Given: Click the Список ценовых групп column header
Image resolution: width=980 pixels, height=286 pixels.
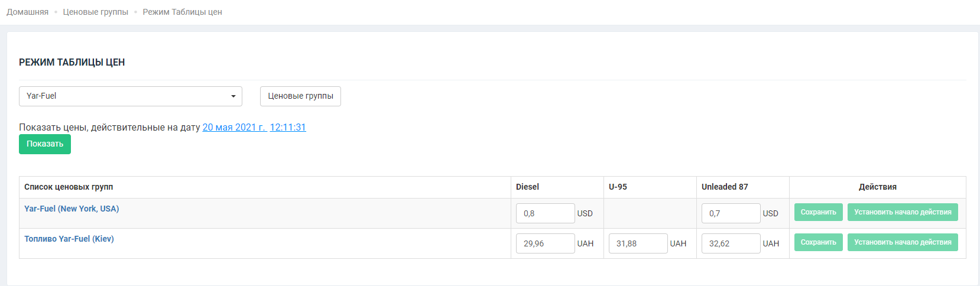Looking at the screenshot, I should [69, 187].
